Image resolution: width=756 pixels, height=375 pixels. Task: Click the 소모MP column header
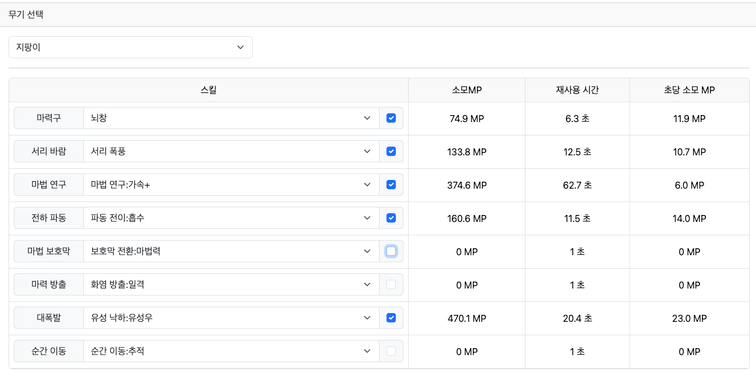467,90
